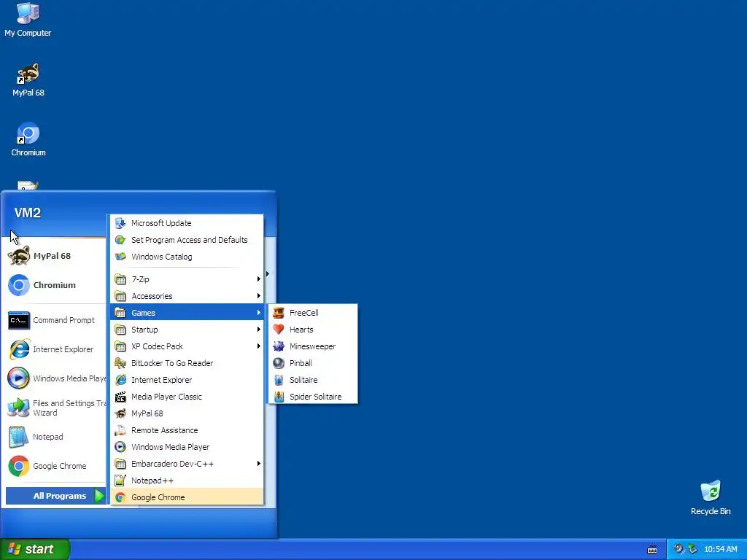Viewport: 747px width, 560px height.
Task: Click the on-screen keyboard taskbar icon
Action: pos(652,550)
